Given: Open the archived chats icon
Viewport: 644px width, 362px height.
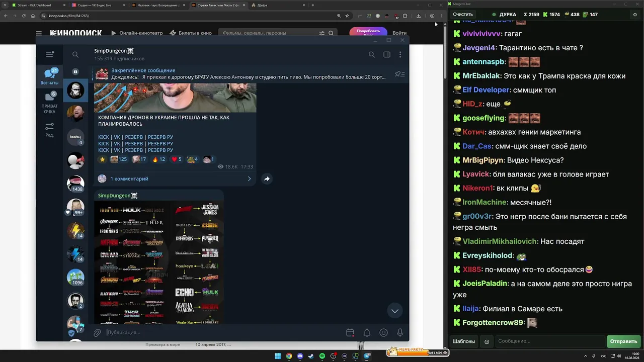Looking at the screenshot, I should [x=75, y=72].
